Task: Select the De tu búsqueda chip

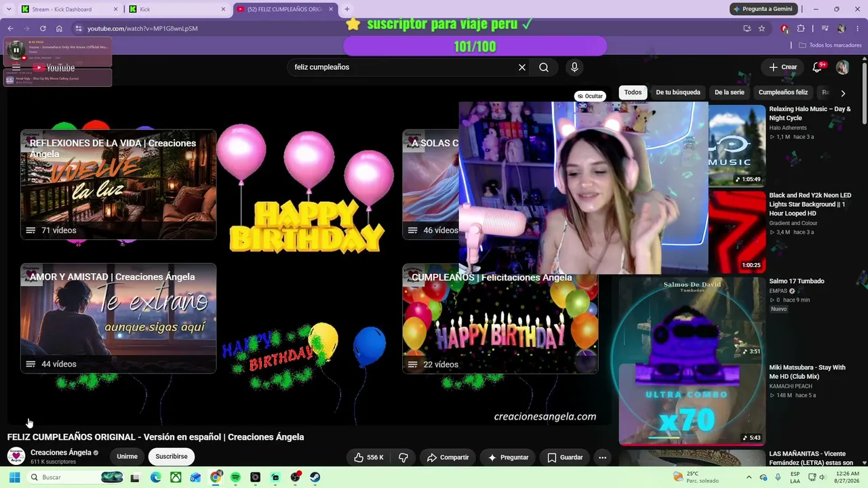Action: [678, 92]
